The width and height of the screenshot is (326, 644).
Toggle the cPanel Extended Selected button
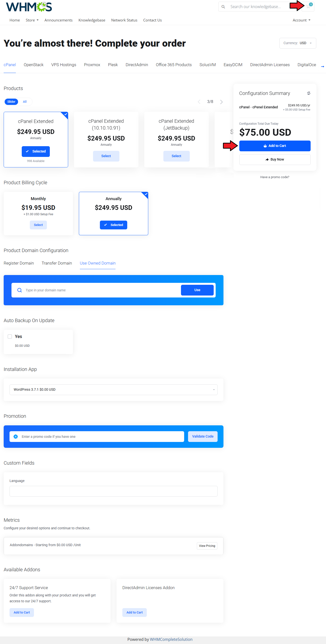[36, 152]
